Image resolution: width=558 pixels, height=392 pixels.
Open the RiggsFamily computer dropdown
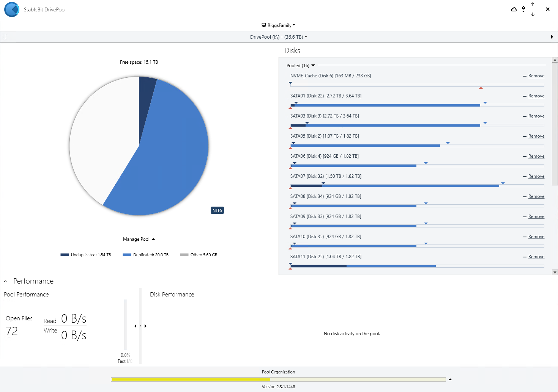click(278, 25)
